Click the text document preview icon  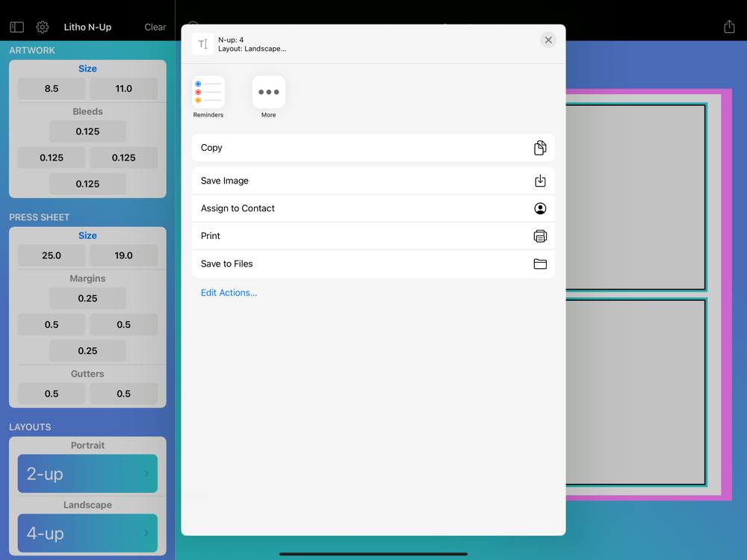tap(203, 44)
